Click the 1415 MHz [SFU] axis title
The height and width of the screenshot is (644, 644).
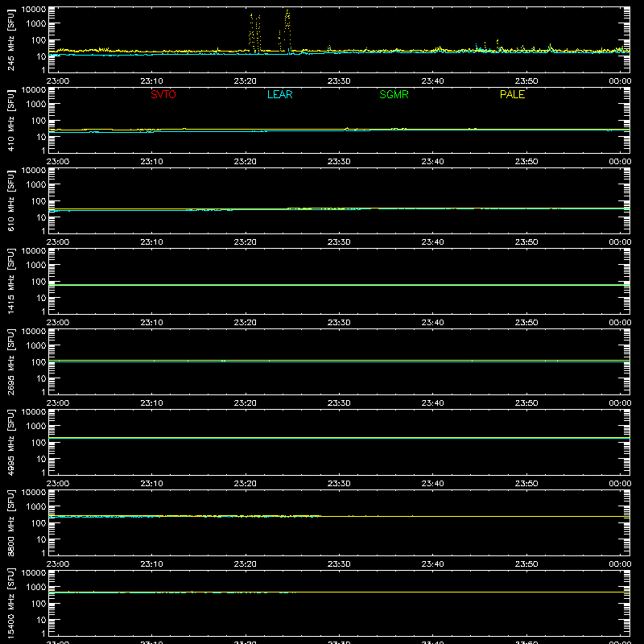pyautogui.click(x=10, y=282)
